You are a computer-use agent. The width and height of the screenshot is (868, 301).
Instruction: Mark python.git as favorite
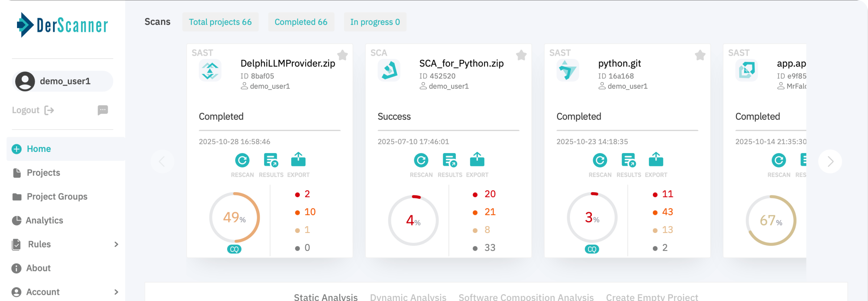tap(700, 55)
